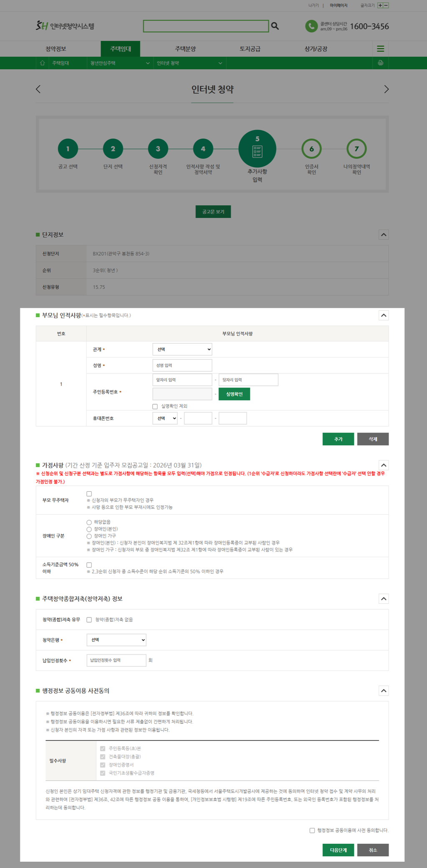Collapse the 부모님 인적사항 section

tap(384, 315)
